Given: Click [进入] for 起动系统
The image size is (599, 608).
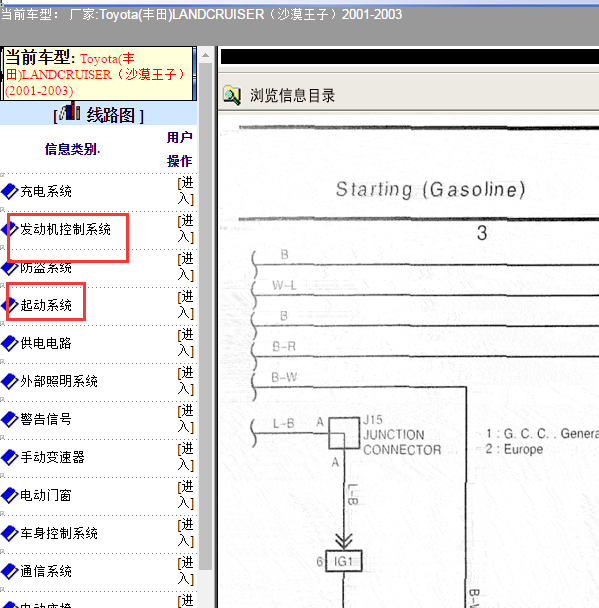Looking at the screenshot, I should [x=186, y=305].
